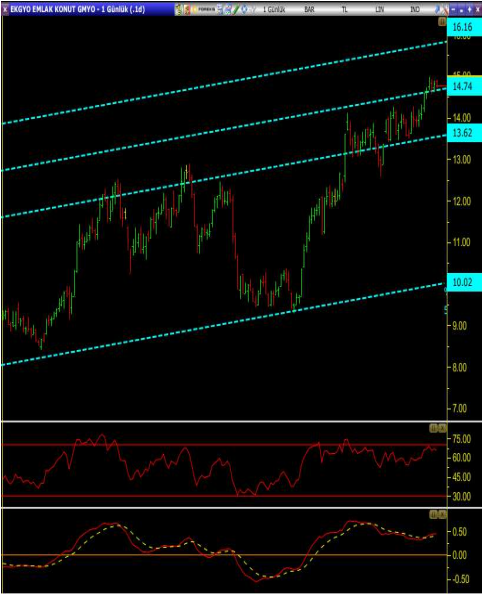Screen dimensions: 483x594
Task: Open the BAR chart type selector
Action: pos(309,9)
